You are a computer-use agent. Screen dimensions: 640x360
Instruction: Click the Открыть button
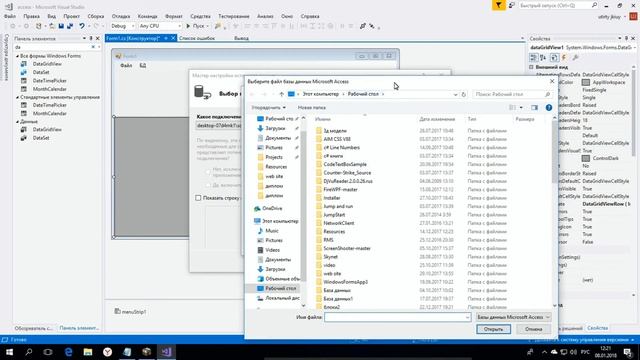pos(493,329)
